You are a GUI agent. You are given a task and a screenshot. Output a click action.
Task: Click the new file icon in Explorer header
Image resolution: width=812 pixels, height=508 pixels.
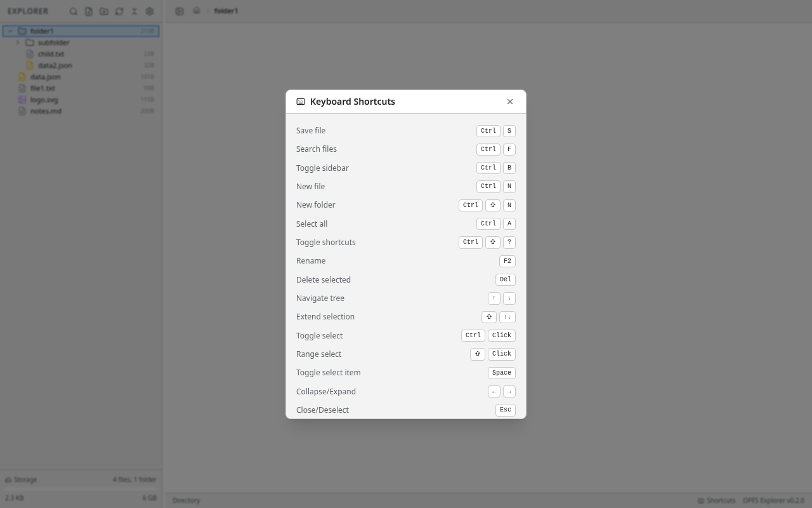89,11
